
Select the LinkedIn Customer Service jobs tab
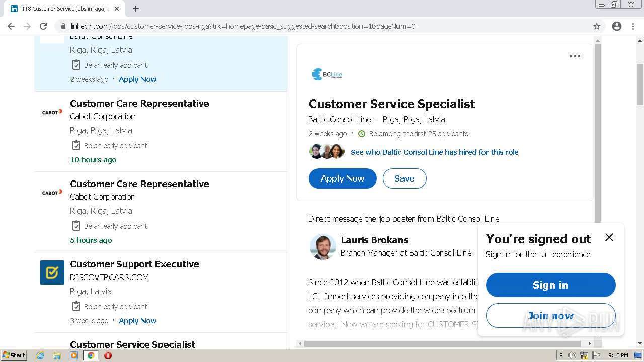[x=64, y=9]
